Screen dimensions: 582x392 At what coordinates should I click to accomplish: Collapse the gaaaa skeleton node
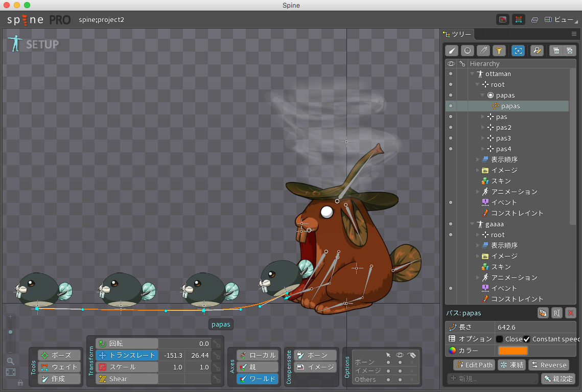[472, 224]
